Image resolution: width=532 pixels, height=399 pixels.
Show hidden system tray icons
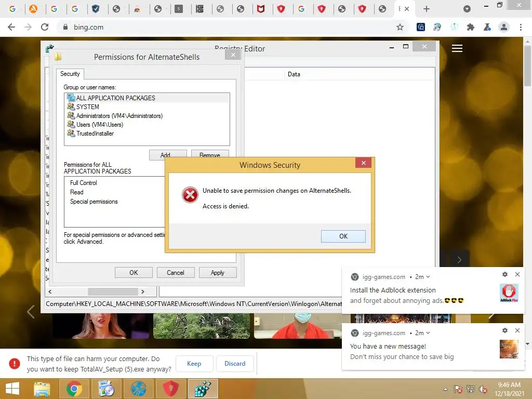(445, 389)
